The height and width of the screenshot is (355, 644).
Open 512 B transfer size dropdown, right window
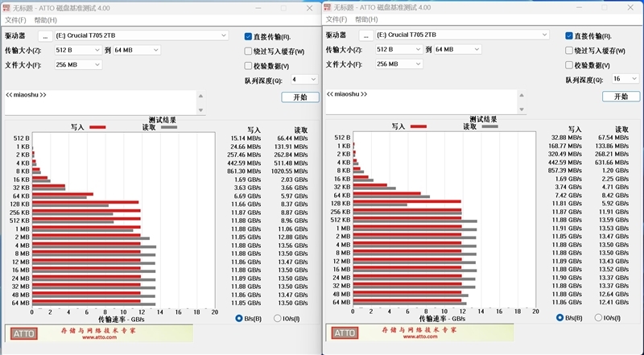click(398, 49)
